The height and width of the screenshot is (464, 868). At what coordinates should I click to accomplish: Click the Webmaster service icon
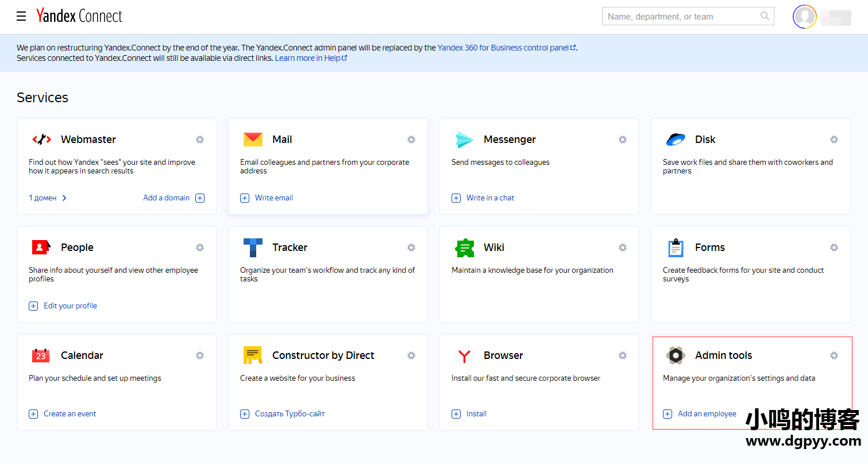point(42,140)
